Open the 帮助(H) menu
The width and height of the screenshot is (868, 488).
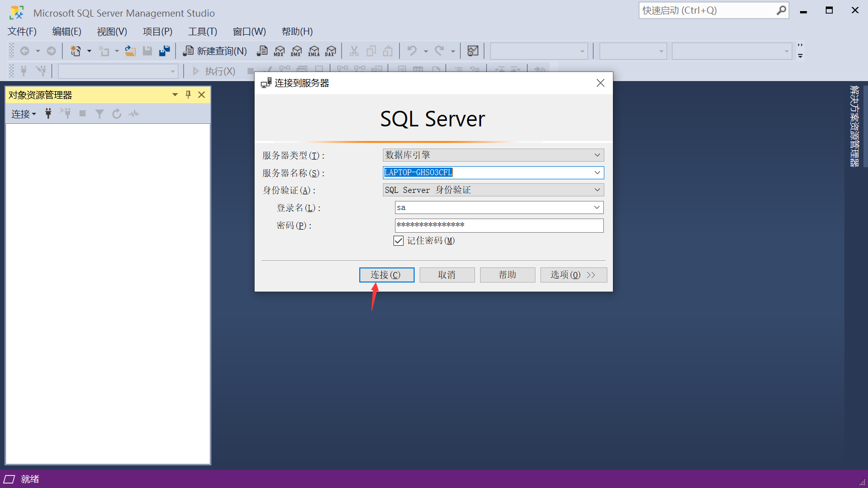point(297,31)
